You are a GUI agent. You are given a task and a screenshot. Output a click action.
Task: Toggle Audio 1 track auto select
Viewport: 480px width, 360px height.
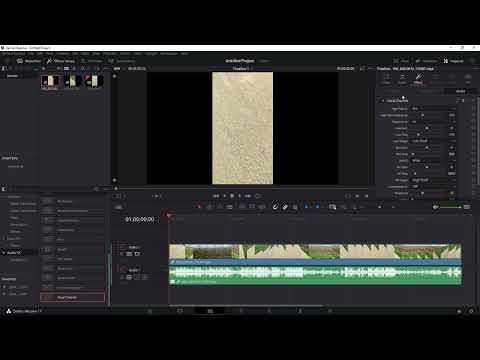pos(129,277)
